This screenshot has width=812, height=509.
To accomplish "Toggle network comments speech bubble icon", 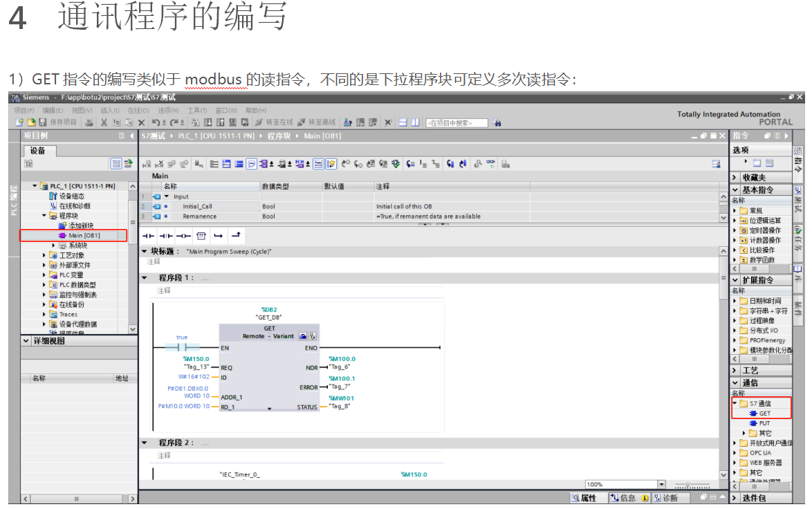I will click(x=251, y=164).
